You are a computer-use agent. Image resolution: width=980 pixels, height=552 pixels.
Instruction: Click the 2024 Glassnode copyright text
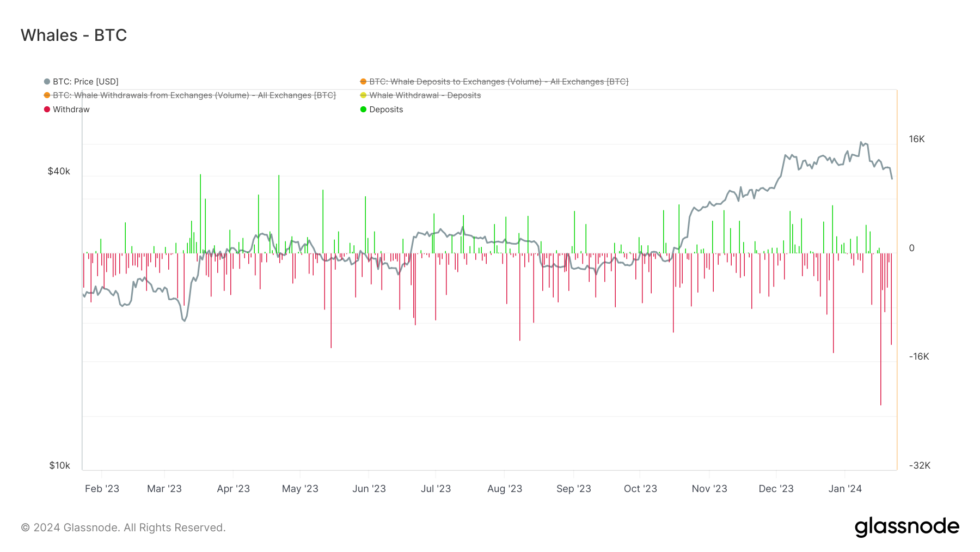pyautogui.click(x=122, y=527)
